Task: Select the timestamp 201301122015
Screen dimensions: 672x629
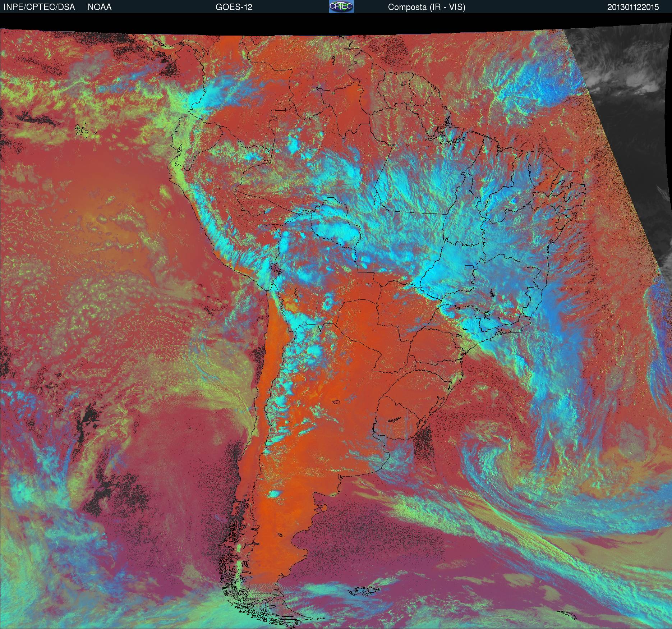Action: coord(633,7)
